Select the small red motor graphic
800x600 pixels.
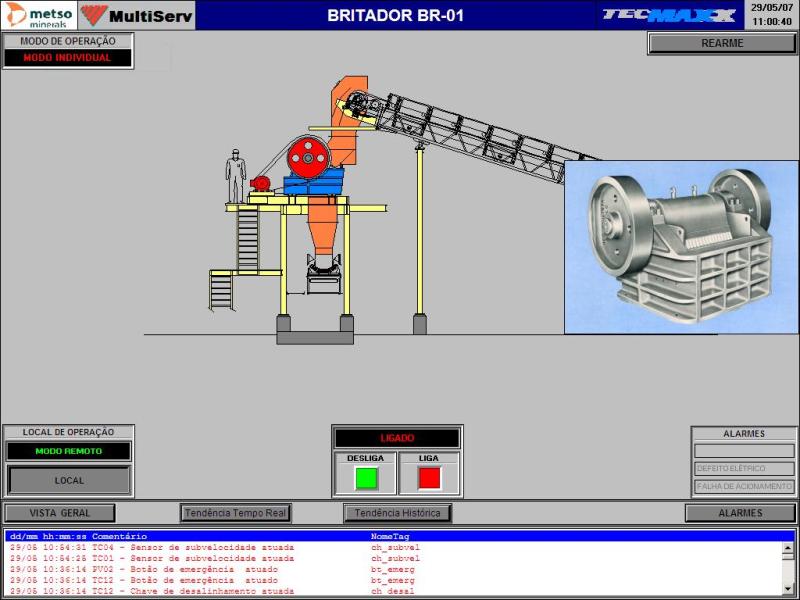261,184
